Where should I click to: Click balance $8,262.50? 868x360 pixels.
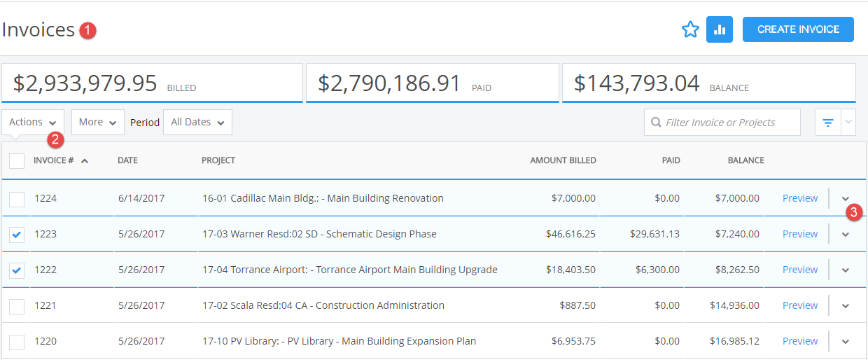click(737, 270)
